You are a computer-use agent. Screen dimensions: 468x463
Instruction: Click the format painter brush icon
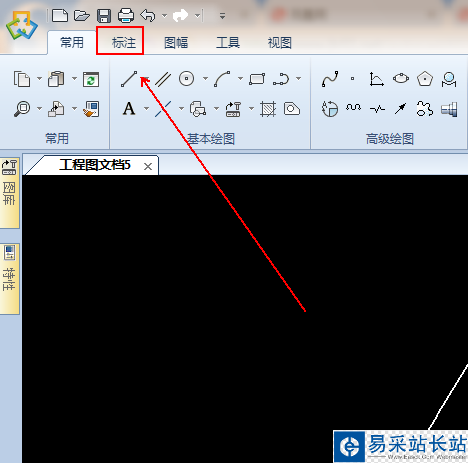pyautogui.click(x=91, y=109)
